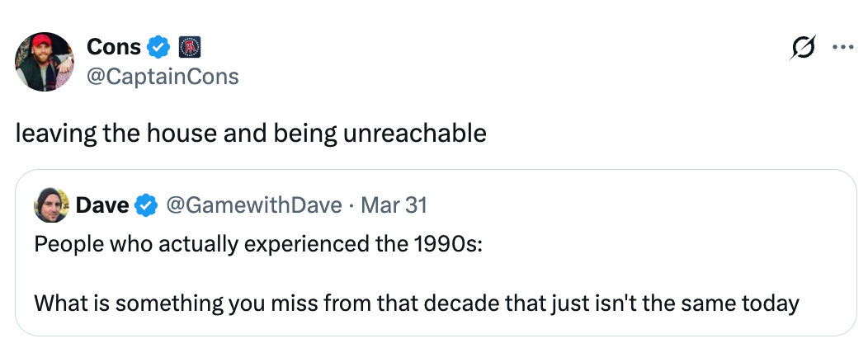
Task: Open Dave's small avatar in quoted tweet
Action: [51, 205]
